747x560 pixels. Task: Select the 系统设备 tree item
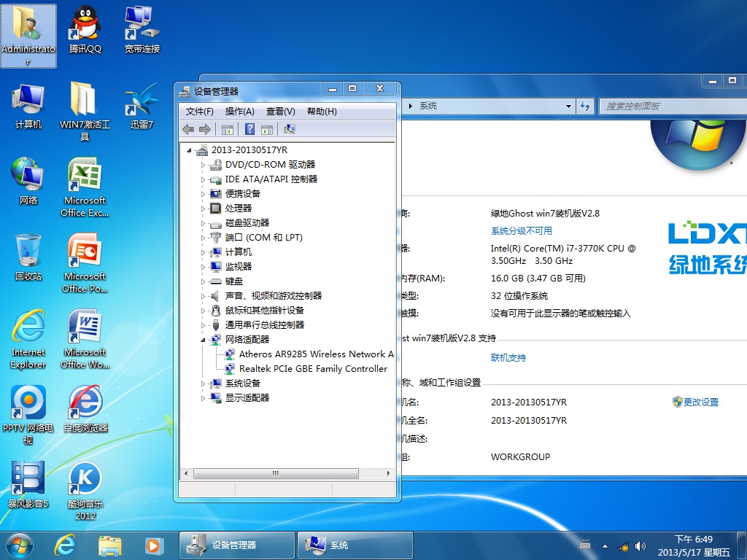coord(243,384)
